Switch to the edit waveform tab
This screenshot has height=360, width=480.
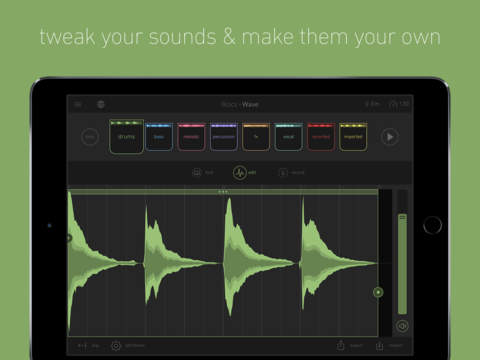(x=244, y=173)
